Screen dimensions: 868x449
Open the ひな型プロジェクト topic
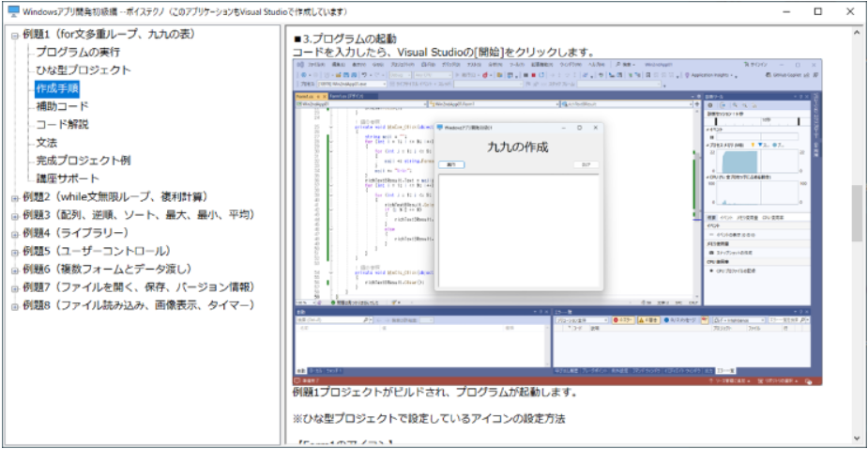point(84,70)
